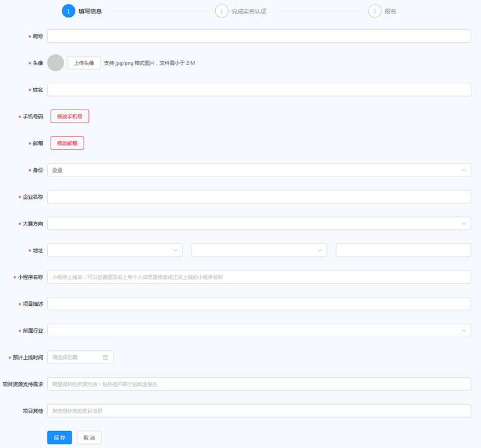
Task: Click step 1 circle 填写信息
Action: click(x=68, y=11)
